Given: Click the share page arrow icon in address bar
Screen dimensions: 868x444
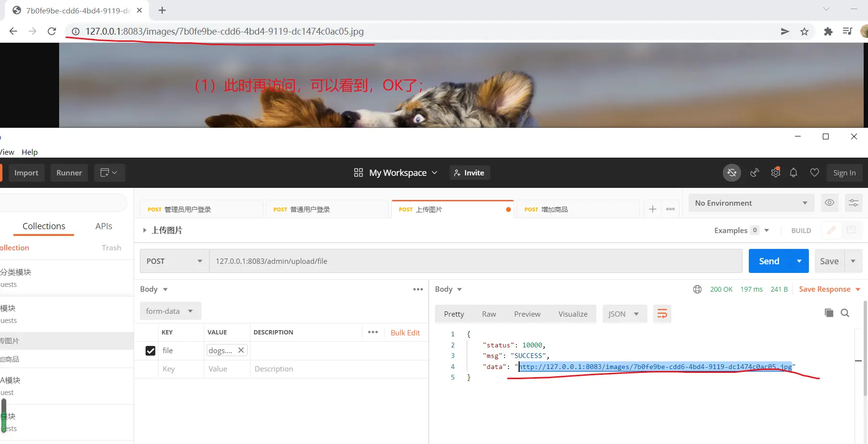Looking at the screenshot, I should coord(785,32).
